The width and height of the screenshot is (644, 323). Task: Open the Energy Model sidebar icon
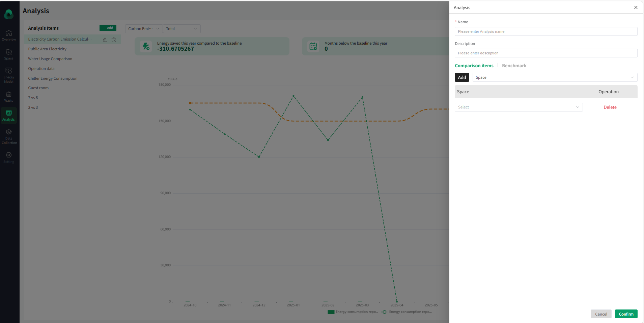pyautogui.click(x=9, y=75)
